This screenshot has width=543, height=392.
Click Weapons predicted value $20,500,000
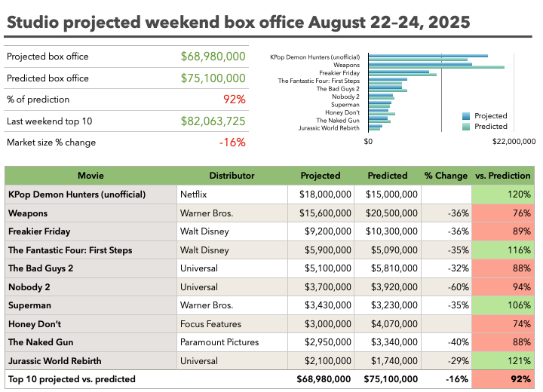click(x=391, y=213)
